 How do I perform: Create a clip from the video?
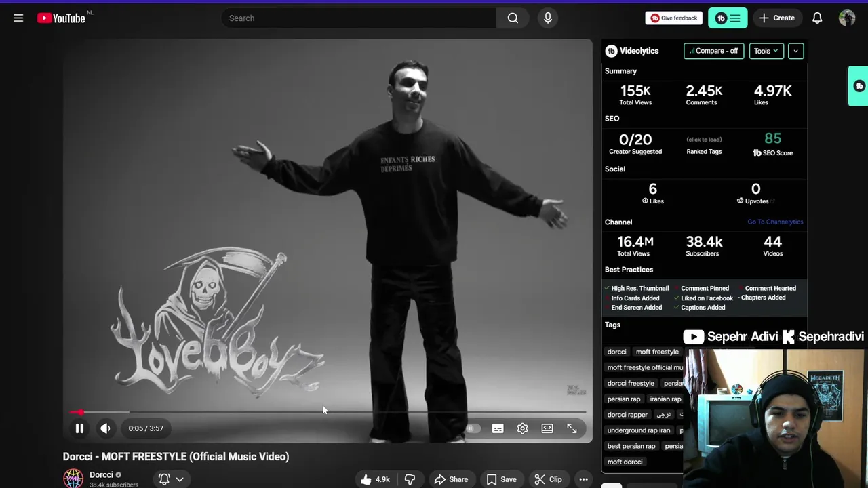(x=549, y=479)
